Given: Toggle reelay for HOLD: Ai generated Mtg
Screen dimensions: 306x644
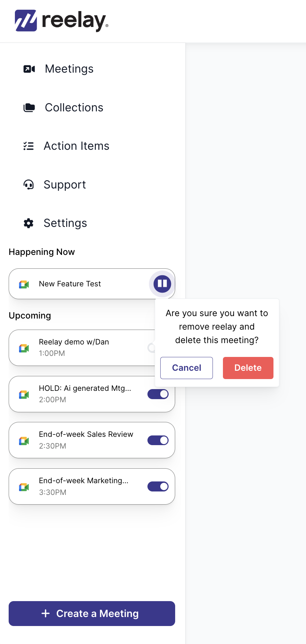Looking at the screenshot, I should click(x=158, y=394).
